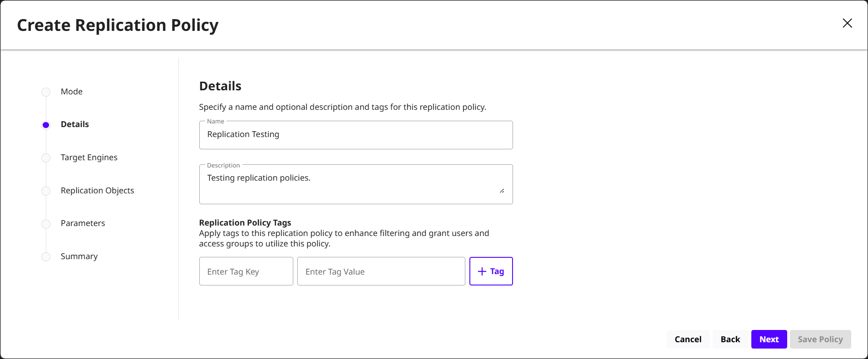The image size is (868, 359).
Task: Click the plus icon on Tag button
Action: 482,271
